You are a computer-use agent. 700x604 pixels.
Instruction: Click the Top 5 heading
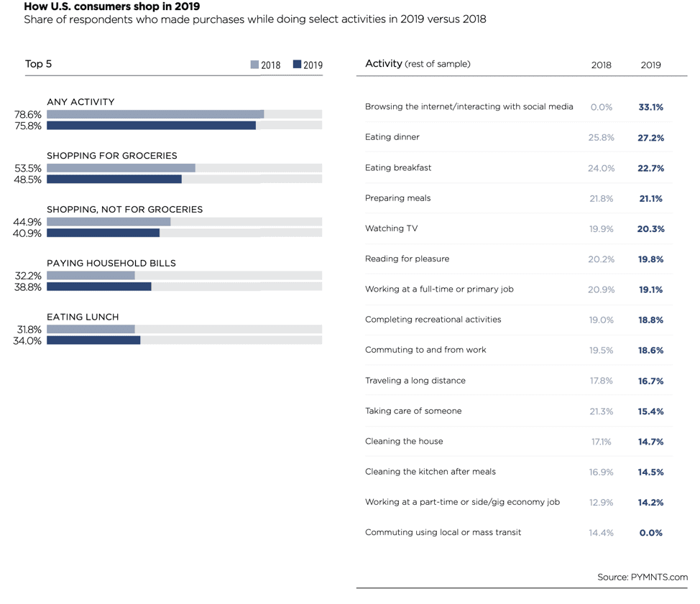[x=38, y=64]
